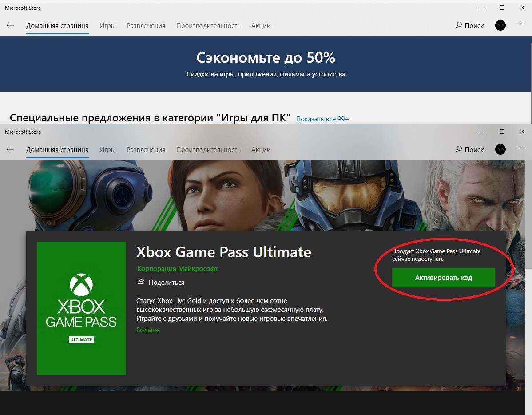Open account avatar in the lower Store window
The image size is (532, 415).
(x=500, y=149)
